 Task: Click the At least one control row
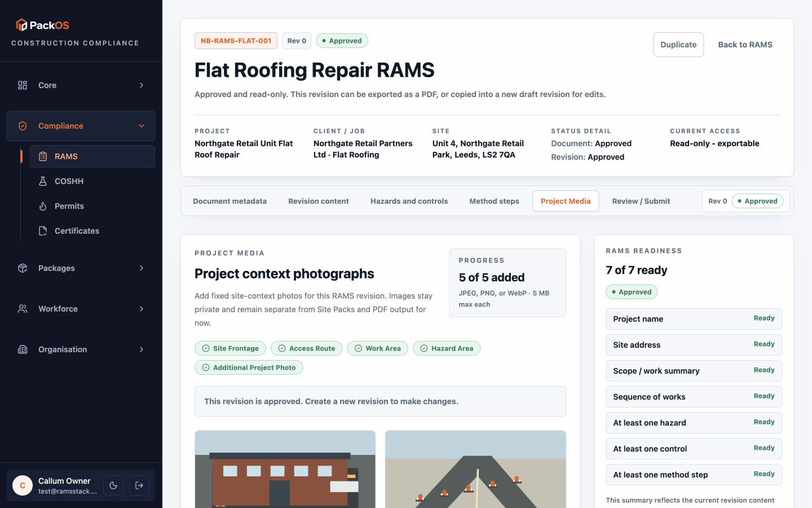[x=694, y=449]
